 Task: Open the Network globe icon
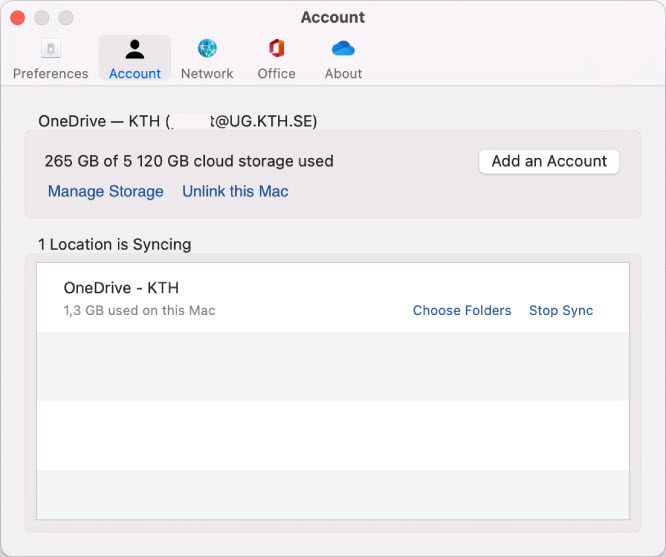click(x=207, y=49)
